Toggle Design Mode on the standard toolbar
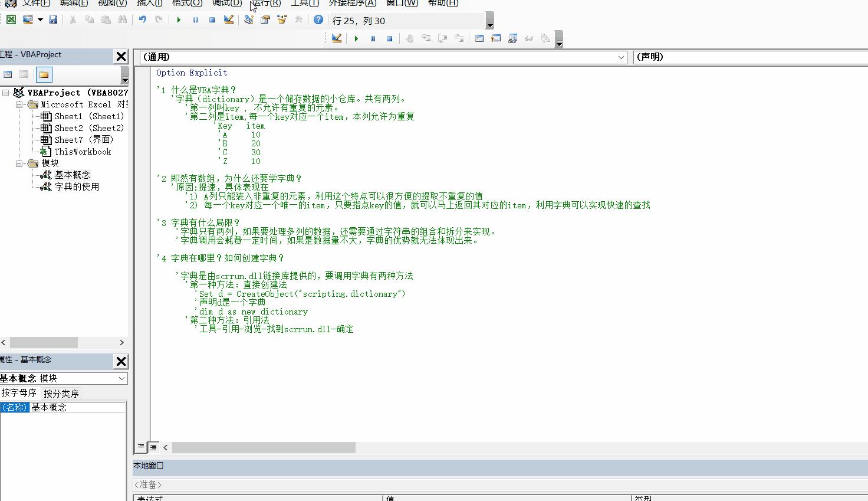The image size is (868, 501). pyautogui.click(x=229, y=20)
